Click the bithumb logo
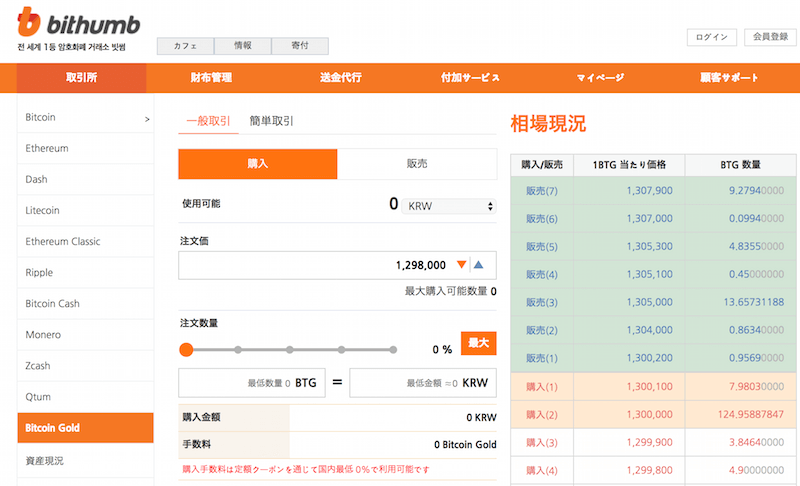This screenshot has width=800, height=486. point(79,23)
